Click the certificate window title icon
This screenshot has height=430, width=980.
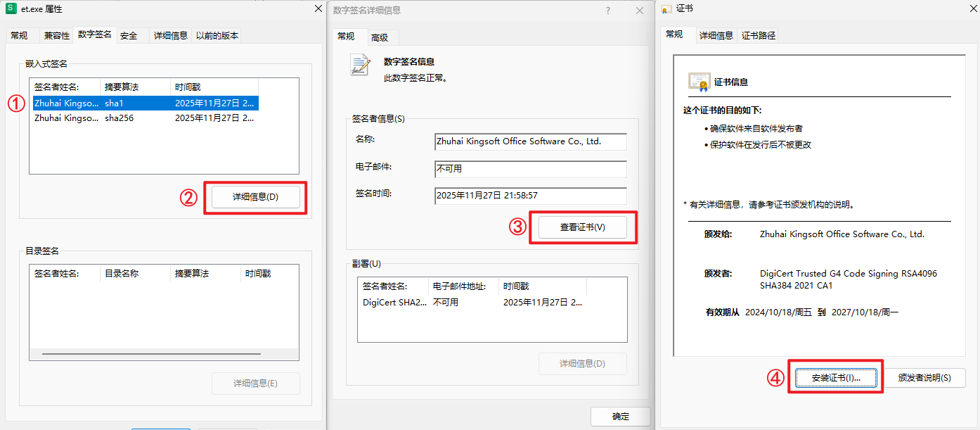tap(666, 9)
